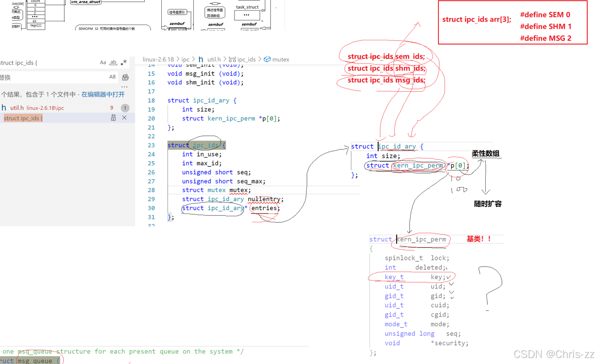Click 'nullentry' on line 29

coord(264,199)
